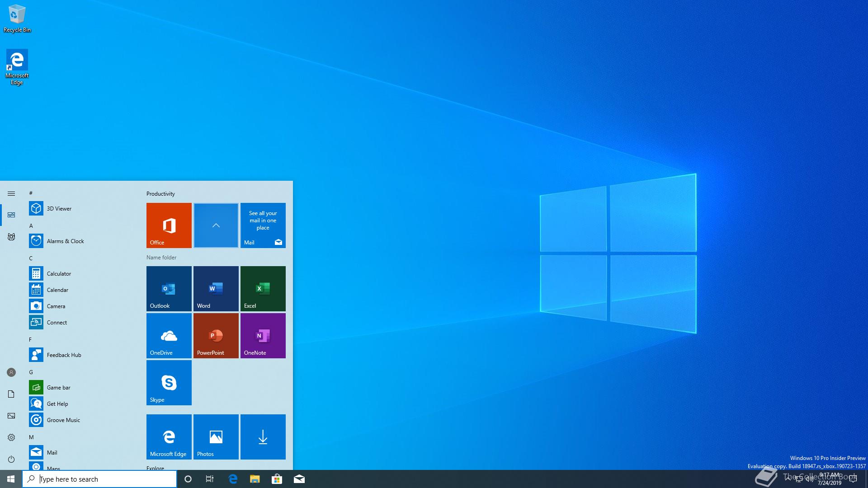Launch Alarms & Clock from the app list
Image resolution: width=868 pixels, height=488 pixels.
point(81,241)
